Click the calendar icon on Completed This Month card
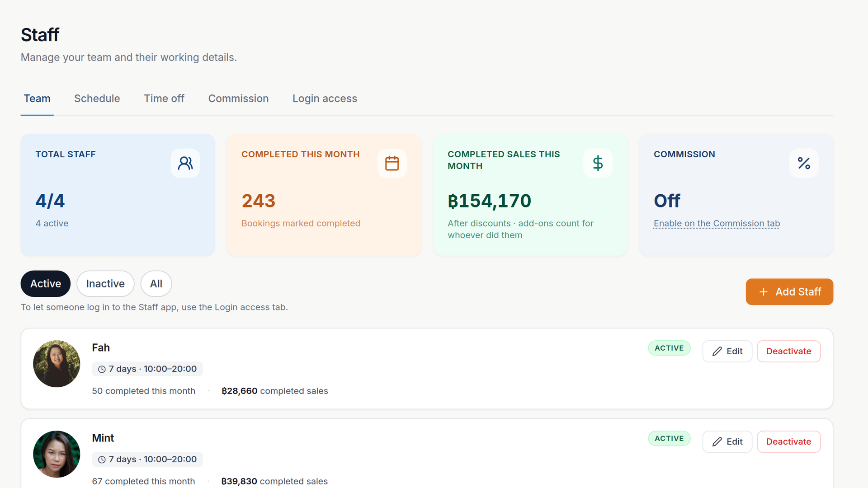Screen dimensions: 868x488 click(392, 163)
